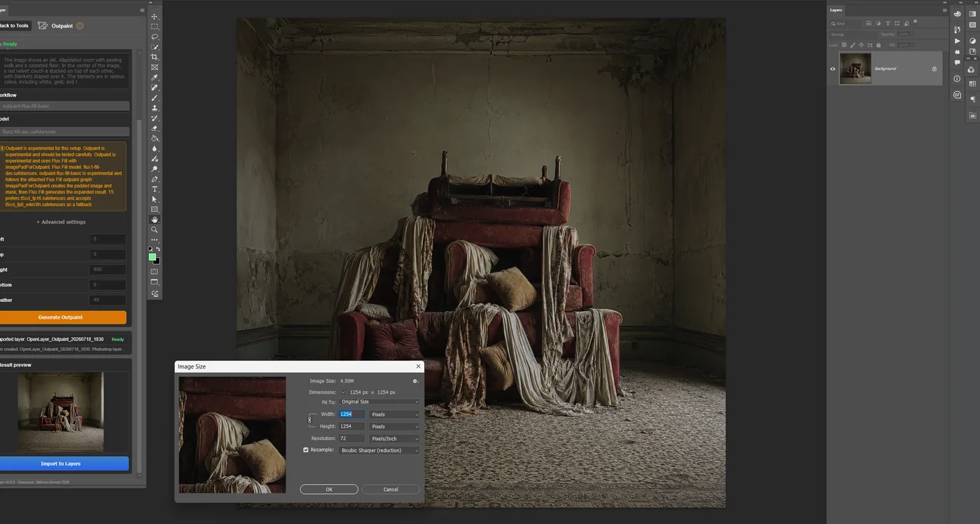Select the Rectangular Marquee tool
Screen dimensions: 980x524
tap(155, 27)
